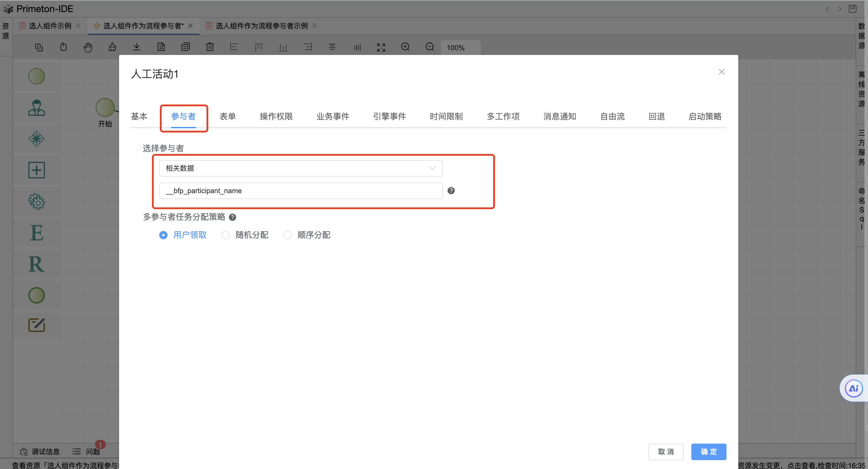Click the 100% zoom level box
Screen dimensions: 868x469
[460, 48]
